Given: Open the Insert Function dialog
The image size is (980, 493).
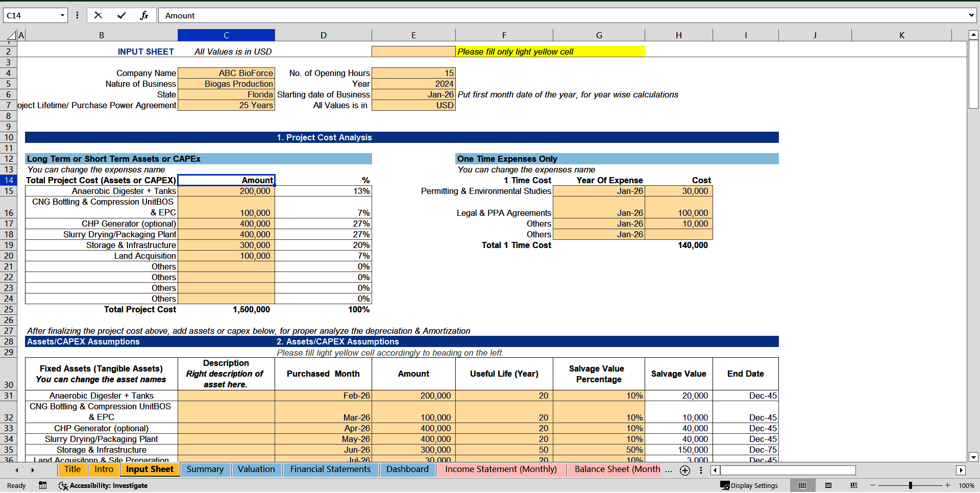Looking at the screenshot, I should (144, 15).
